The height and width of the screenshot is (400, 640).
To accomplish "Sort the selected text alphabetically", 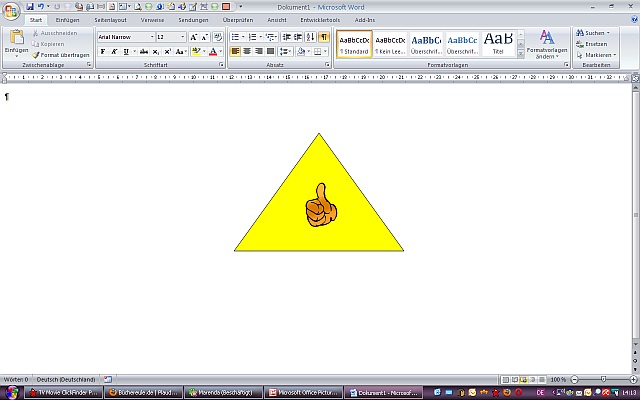I will 311,37.
